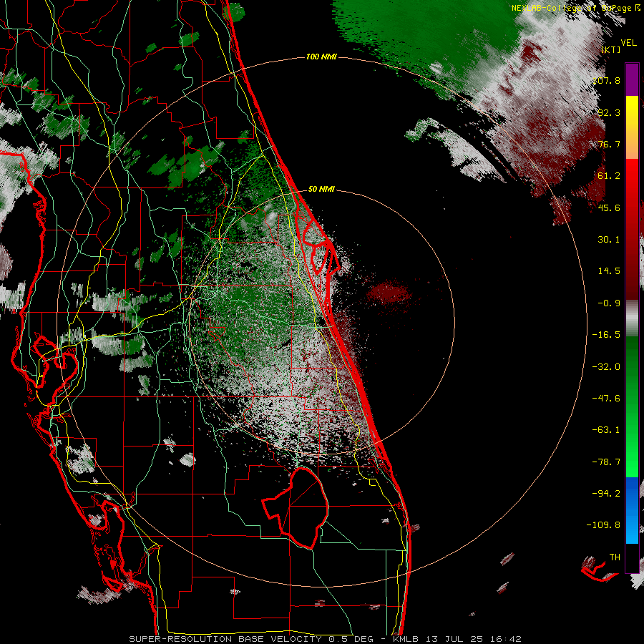Click the 107.8 value on velocity scale
The image size is (644, 644).
(606, 80)
